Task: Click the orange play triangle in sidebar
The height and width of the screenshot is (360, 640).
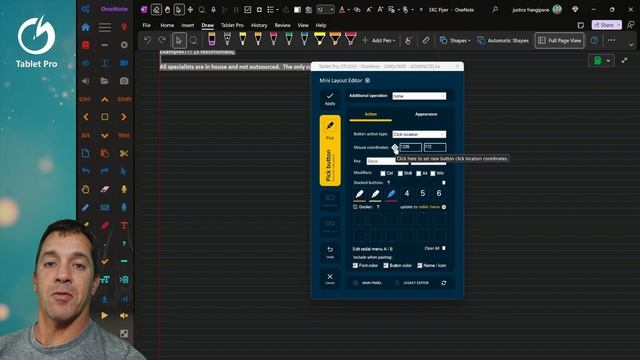Action: (104, 315)
